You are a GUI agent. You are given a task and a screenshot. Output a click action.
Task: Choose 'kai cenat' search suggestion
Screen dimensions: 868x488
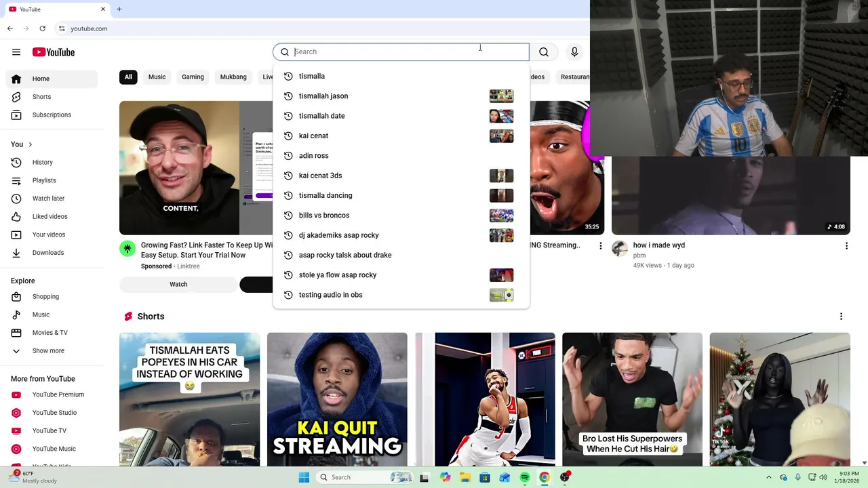[401, 136]
